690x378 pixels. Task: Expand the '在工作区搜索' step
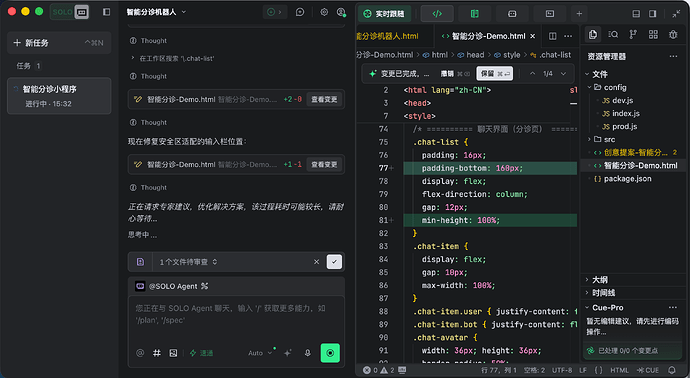click(172, 58)
